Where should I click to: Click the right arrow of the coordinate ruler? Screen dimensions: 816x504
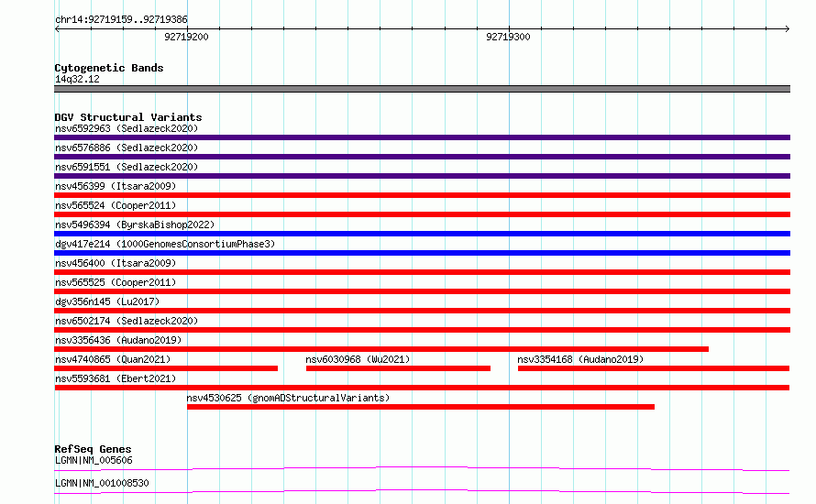[x=787, y=29]
